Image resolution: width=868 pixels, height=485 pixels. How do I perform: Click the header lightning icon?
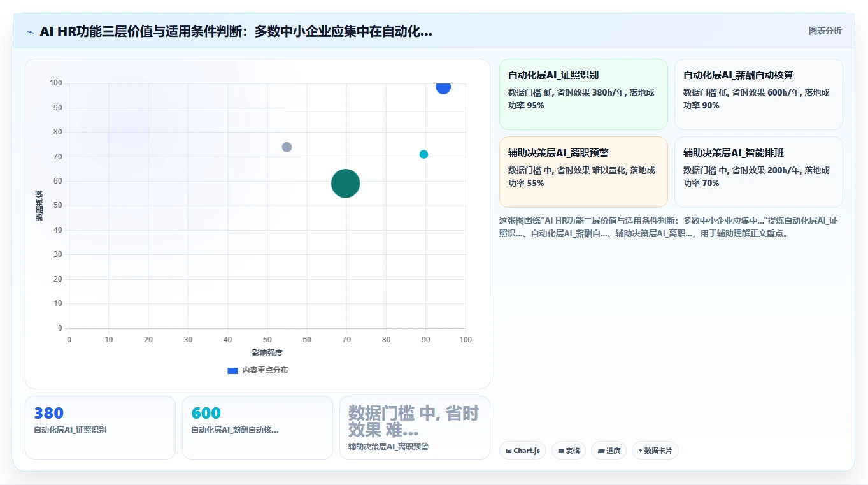[30, 32]
